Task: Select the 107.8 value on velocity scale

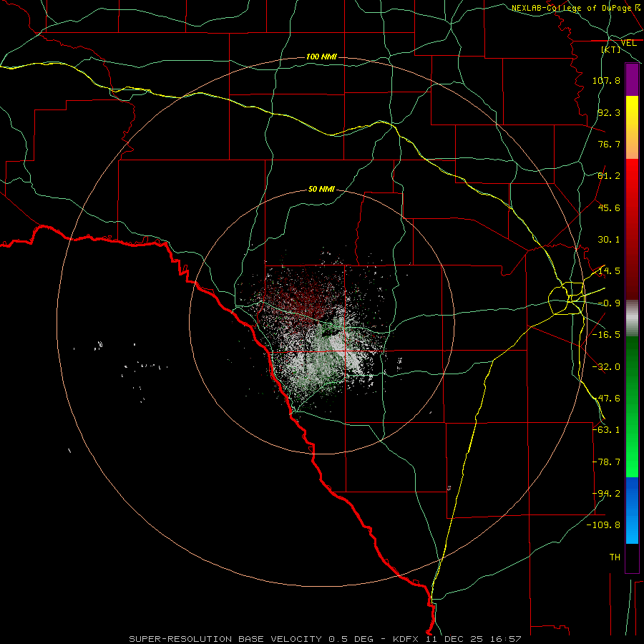Action: pyautogui.click(x=606, y=80)
